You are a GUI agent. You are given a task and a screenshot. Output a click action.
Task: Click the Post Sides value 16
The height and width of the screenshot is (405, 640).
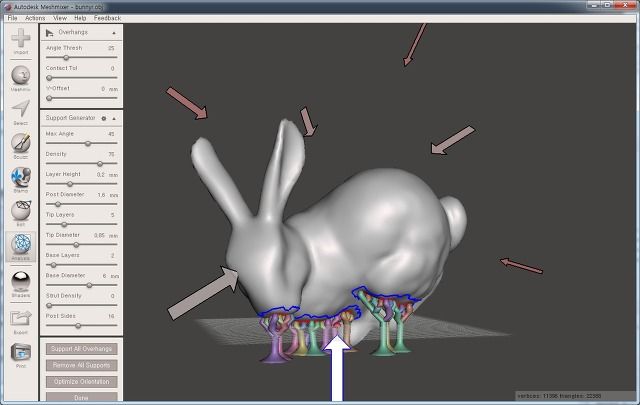point(111,316)
